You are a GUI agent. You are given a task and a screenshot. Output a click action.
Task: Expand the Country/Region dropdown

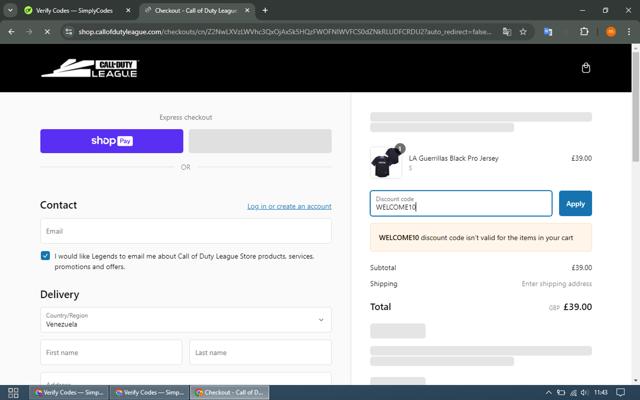pos(186,320)
